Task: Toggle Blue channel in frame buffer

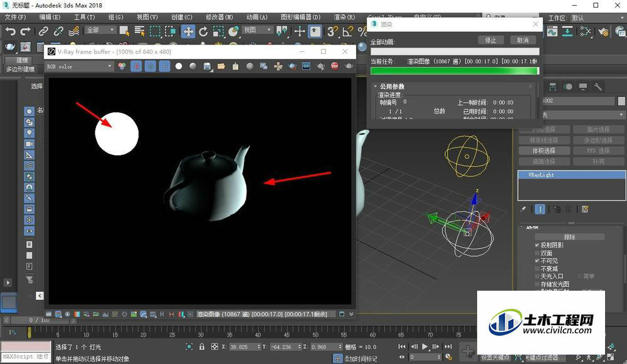Action: pyautogui.click(x=165, y=66)
